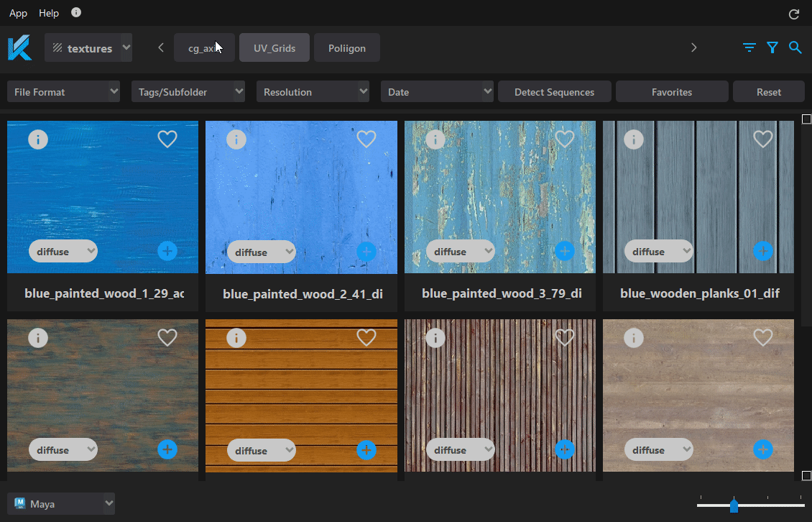
Task: Add blue_painted_wood_1_29 with plus button
Action: pyautogui.click(x=167, y=252)
